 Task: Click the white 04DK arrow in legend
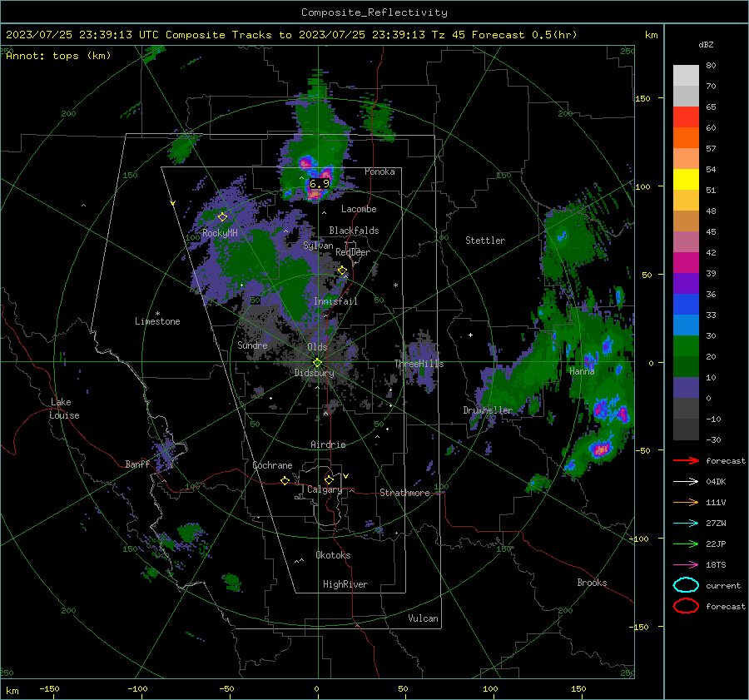tap(686, 481)
